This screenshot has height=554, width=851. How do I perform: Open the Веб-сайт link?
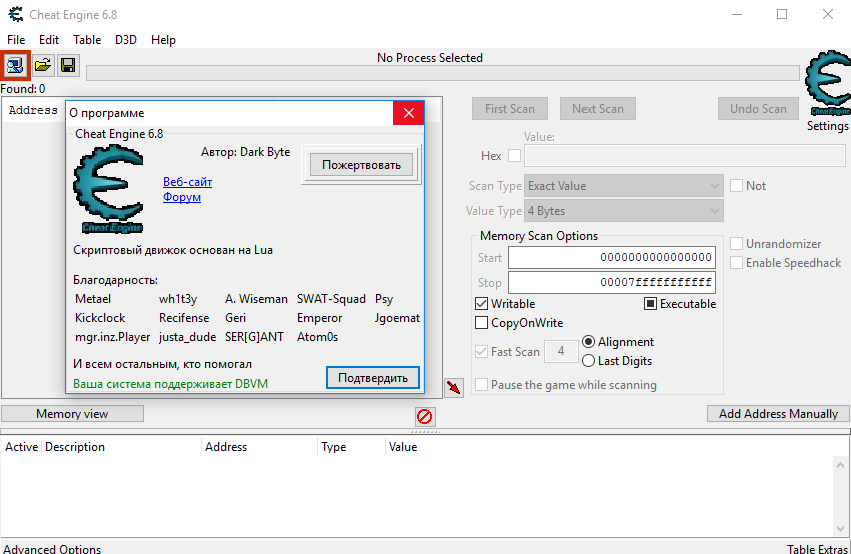click(187, 182)
